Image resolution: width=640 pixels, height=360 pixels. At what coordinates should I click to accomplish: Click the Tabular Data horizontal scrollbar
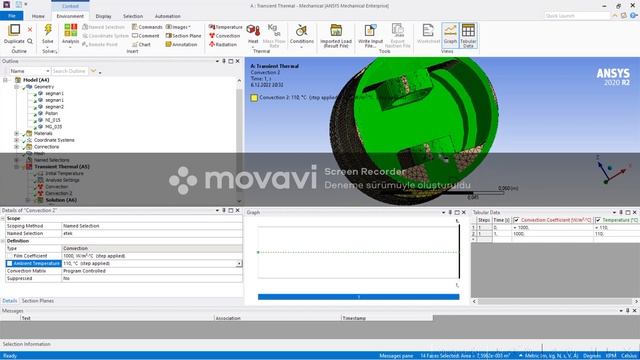tap(556, 301)
